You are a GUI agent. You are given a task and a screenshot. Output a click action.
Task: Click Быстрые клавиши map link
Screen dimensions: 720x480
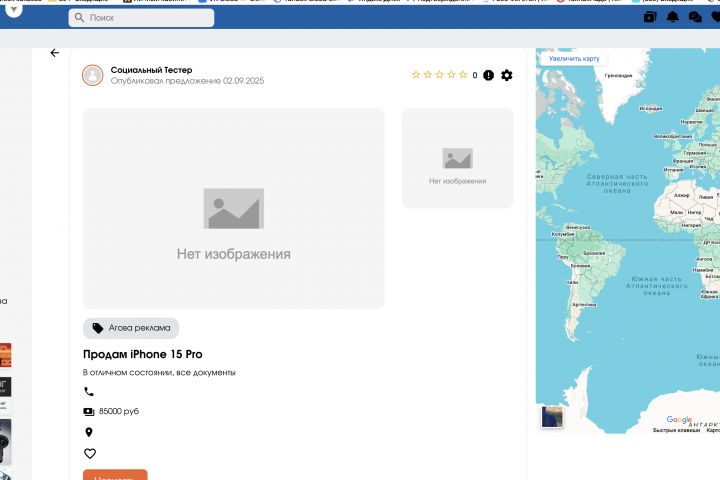[x=676, y=430]
